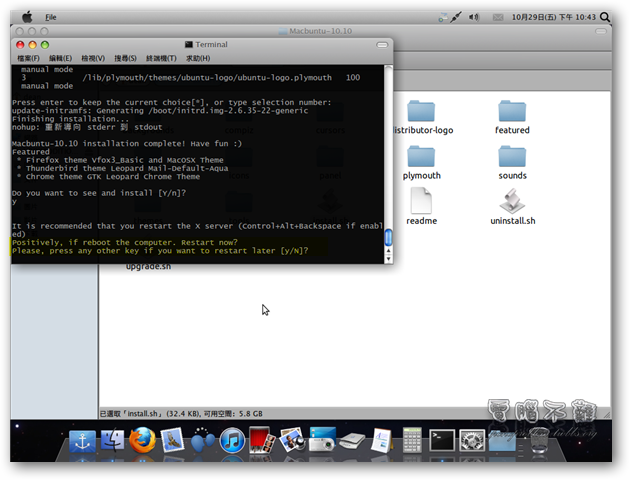Open the iTunes-style music player in the dock
Viewport: 630px width, 480px height.
[232, 440]
